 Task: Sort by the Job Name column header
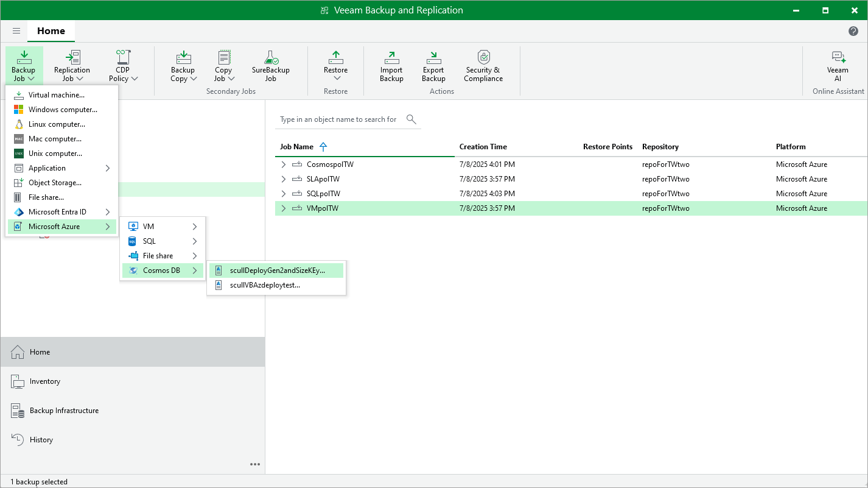296,147
